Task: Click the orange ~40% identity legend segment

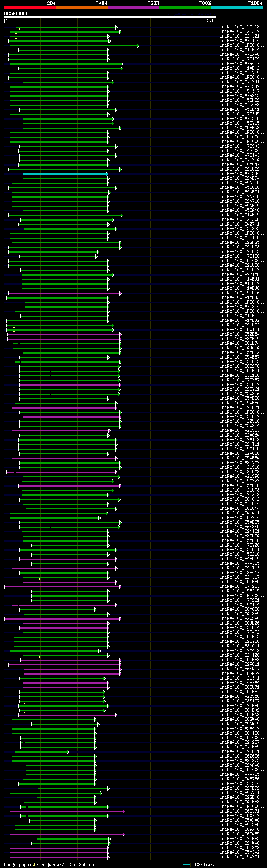Action: [x=82, y=8]
